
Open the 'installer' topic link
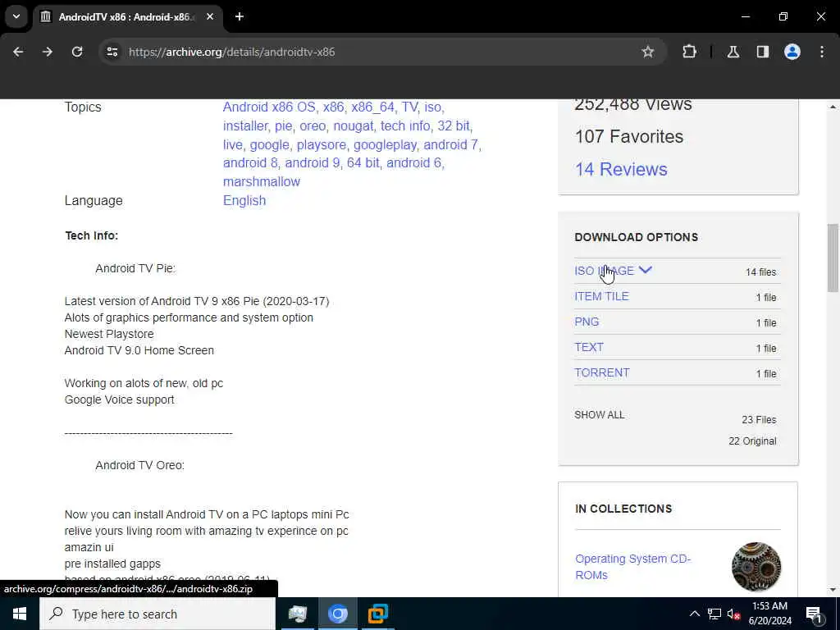tap(245, 126)
